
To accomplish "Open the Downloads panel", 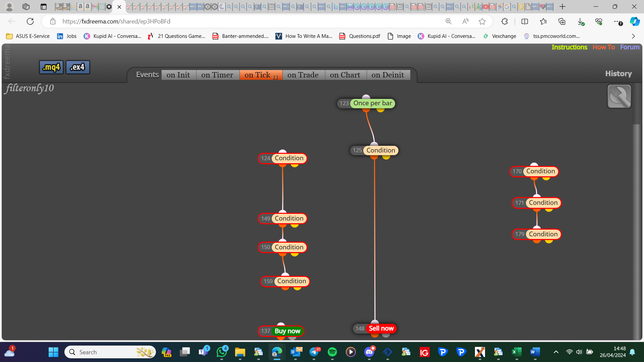I will (x=581, y=21).
